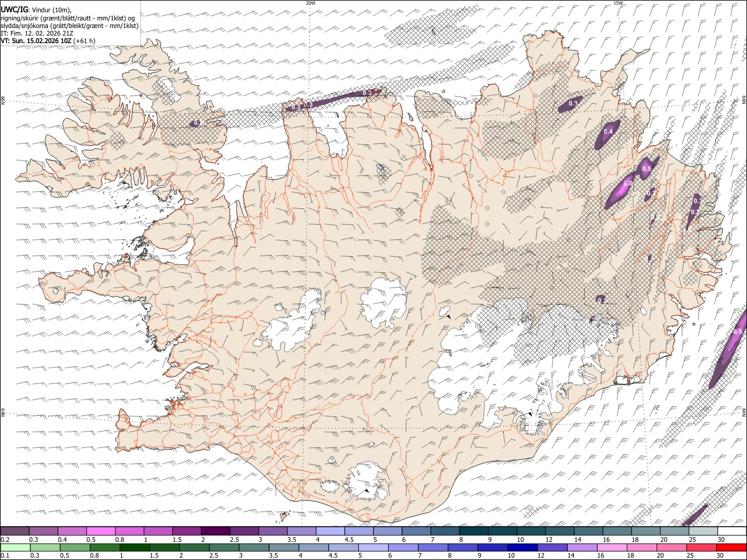
Task: Click the darkest purple snow swatch labeled 2
Action: click(215, 531)
